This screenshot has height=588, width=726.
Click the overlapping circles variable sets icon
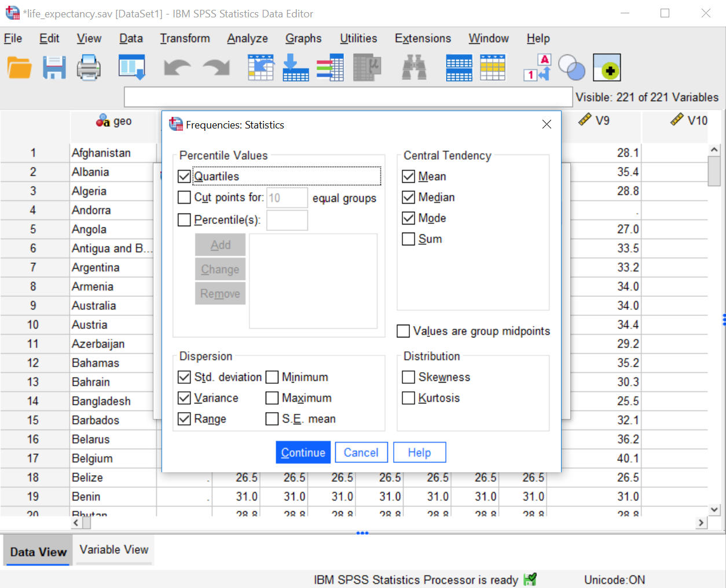click(x=571, y=68)
